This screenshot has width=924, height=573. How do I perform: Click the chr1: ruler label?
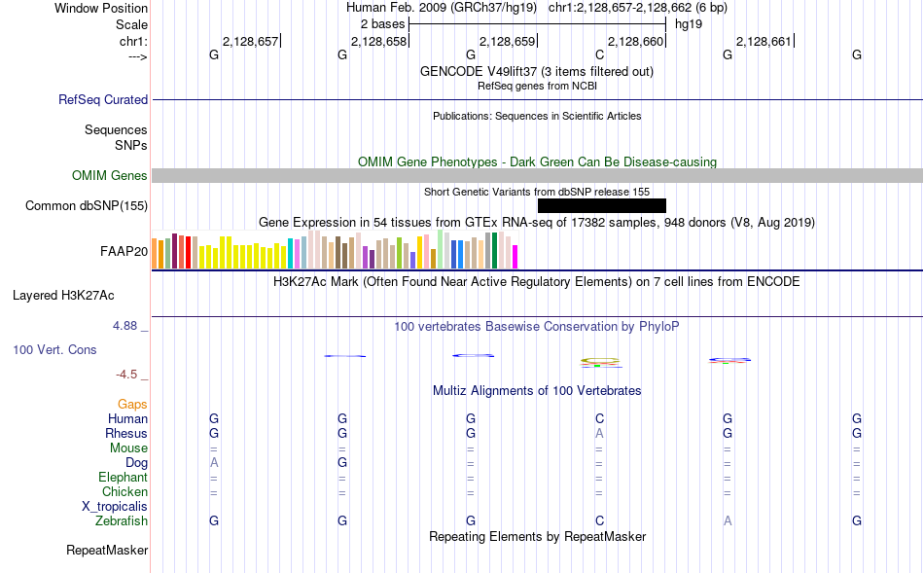coord(133,41)
